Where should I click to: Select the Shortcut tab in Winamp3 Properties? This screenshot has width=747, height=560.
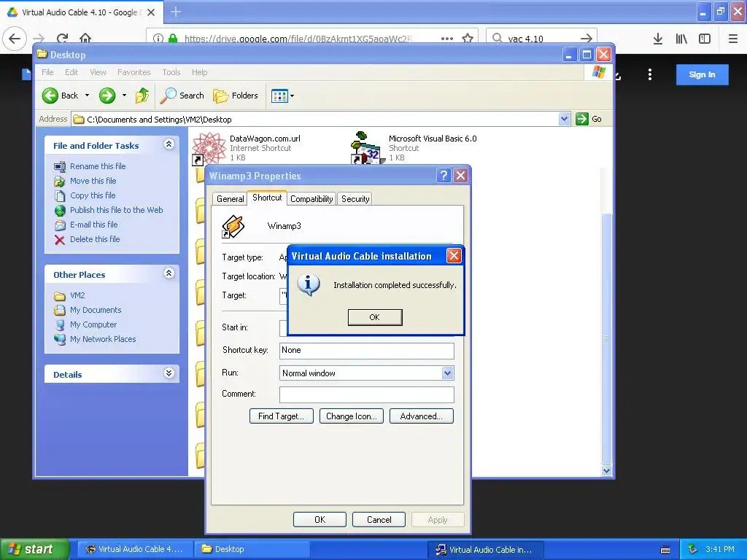tap(267, 198)
